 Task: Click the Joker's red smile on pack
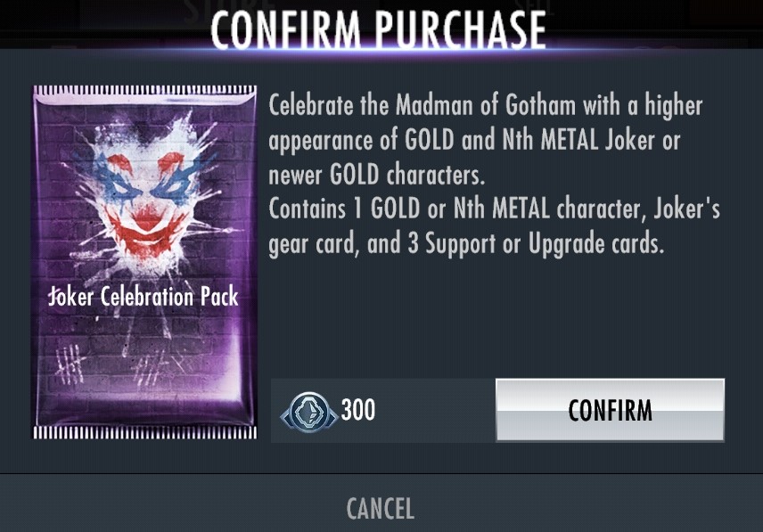[145, 228]
